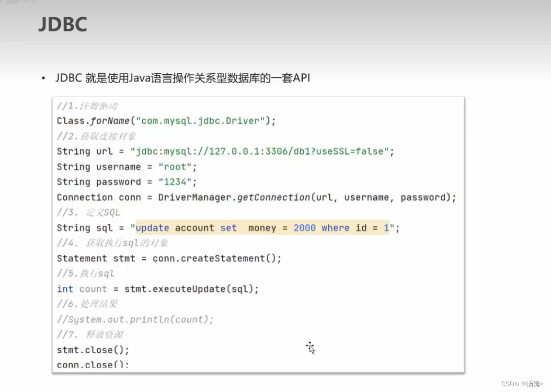Click the comment "//7. 释放资源"
The image size is (551, 392).
tap(90, 335)
